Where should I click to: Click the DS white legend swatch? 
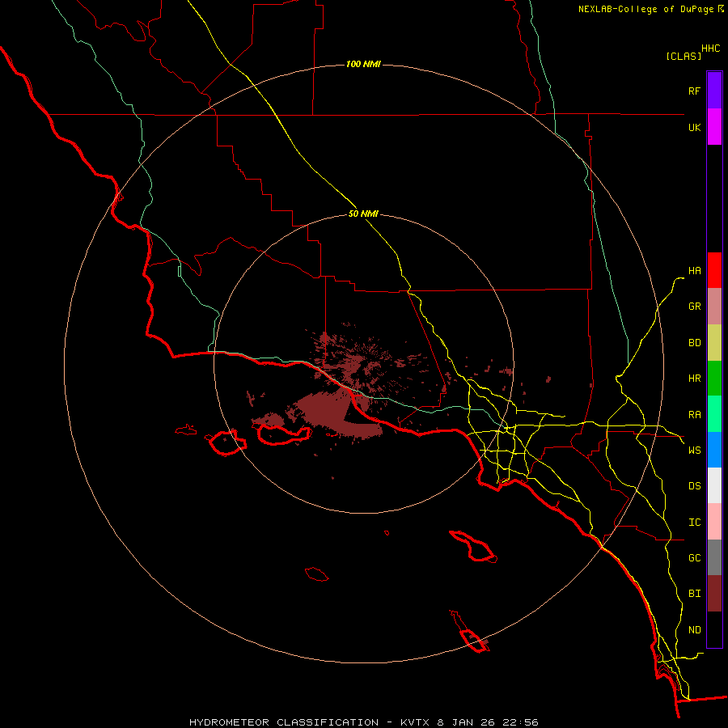click(714, 485)
